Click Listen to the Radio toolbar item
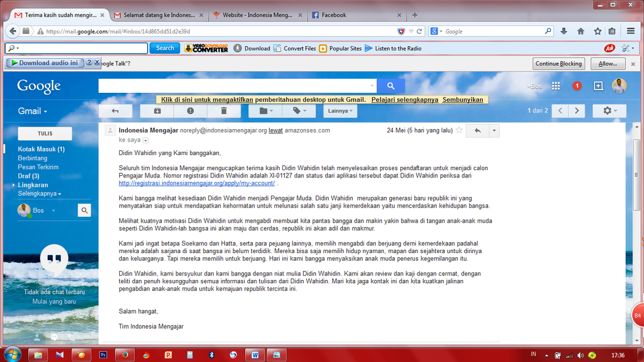 pos(393,48)
